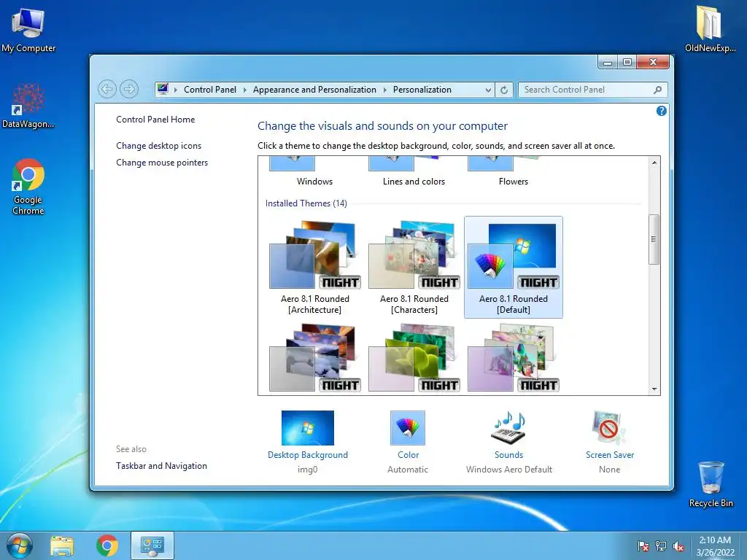The height and width of the screenshot is (560, 747).
Task: Click the theme list scroll down arrow
Action: click(x=654, y=389)
